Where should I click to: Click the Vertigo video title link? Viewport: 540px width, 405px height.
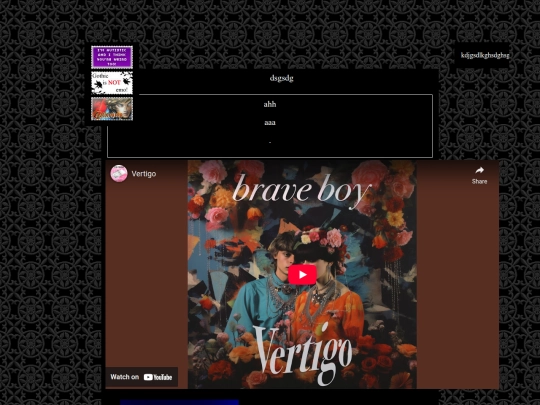(144, 174)
